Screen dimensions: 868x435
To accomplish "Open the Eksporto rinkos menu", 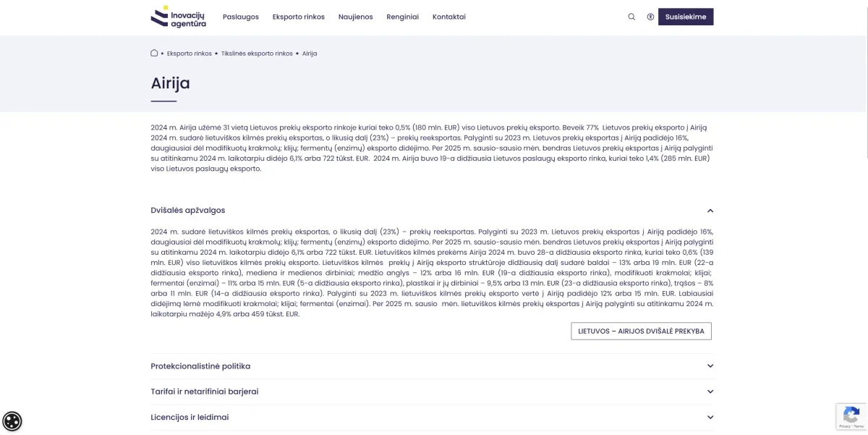I will tap(298, 17).
